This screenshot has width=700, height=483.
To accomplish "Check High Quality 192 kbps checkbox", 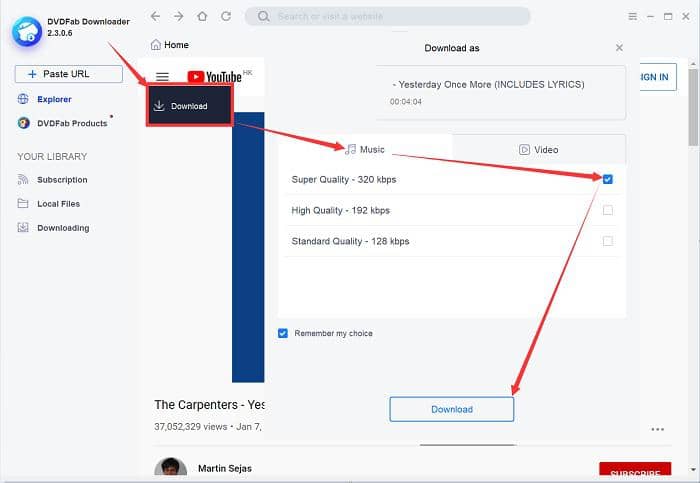I will (x=608, y=210).
